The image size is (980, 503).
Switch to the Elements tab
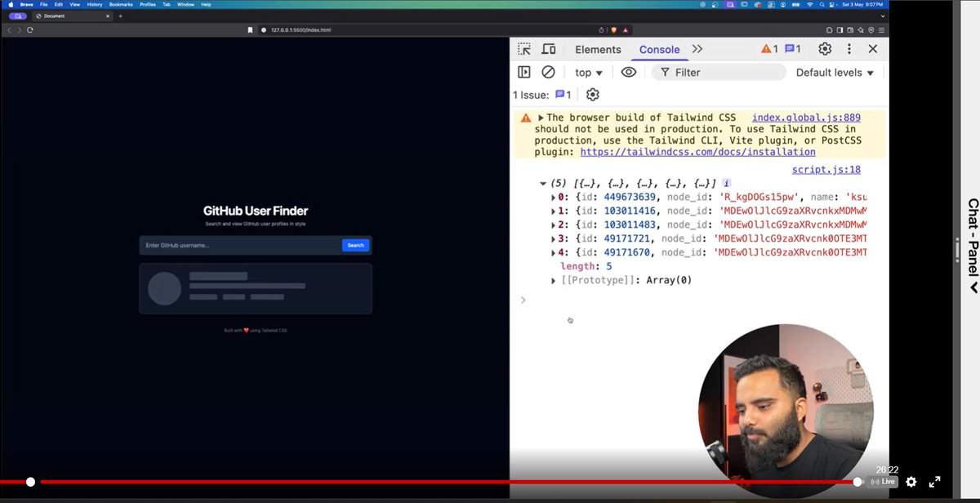(x=598, y=49)
